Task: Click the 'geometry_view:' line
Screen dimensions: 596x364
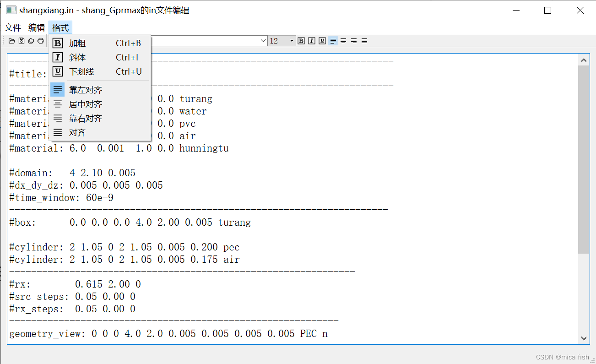Action: pos(168,333)
